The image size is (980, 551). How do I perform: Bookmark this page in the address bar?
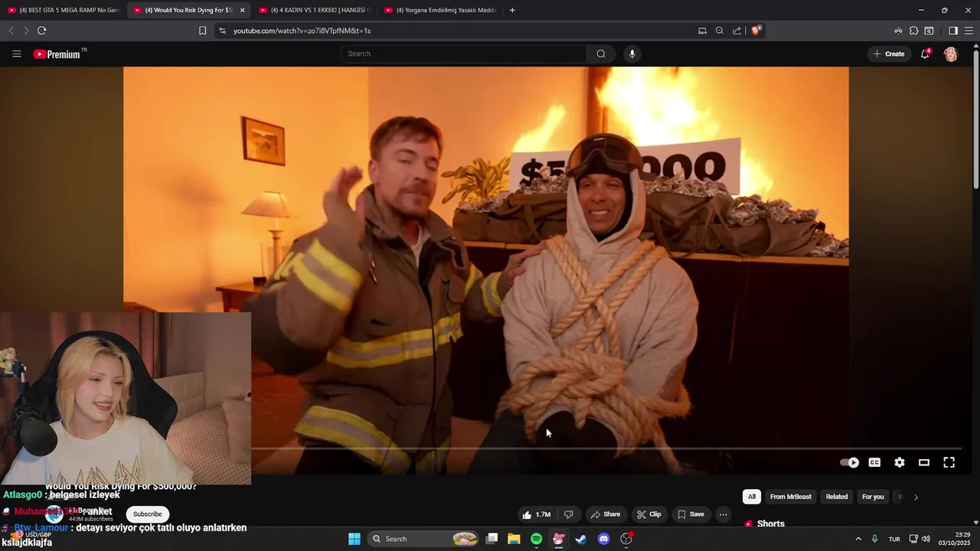point(202,31)
